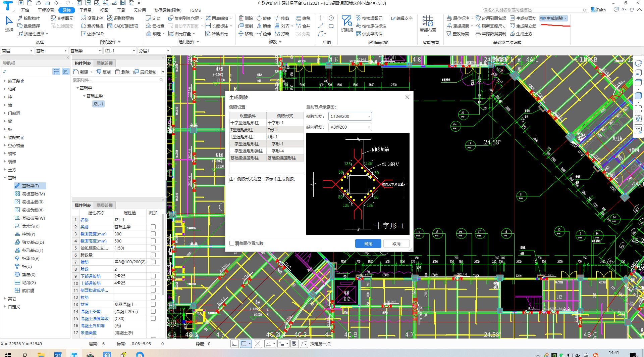Click the 原位标注 in-place annotation tool
This screenshot has width=644, height=357.
click(458, 18)
